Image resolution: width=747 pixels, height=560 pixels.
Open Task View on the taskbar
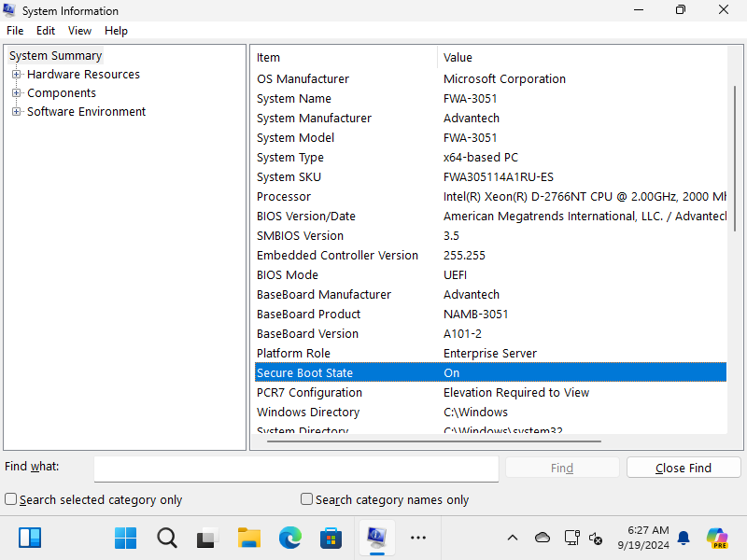point(207,539)
